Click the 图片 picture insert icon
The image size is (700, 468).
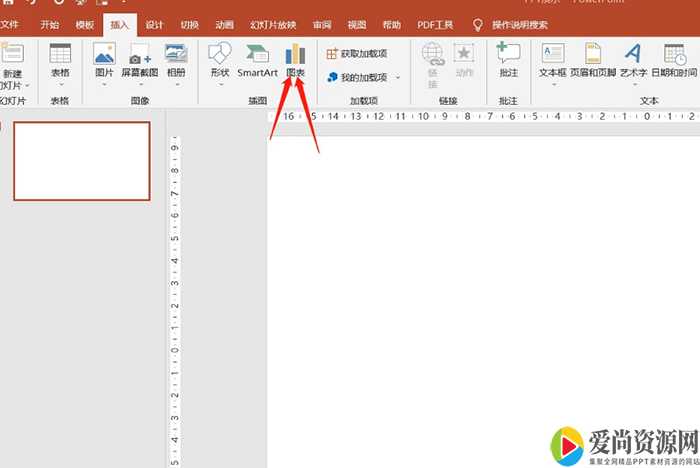click(104, 59)
